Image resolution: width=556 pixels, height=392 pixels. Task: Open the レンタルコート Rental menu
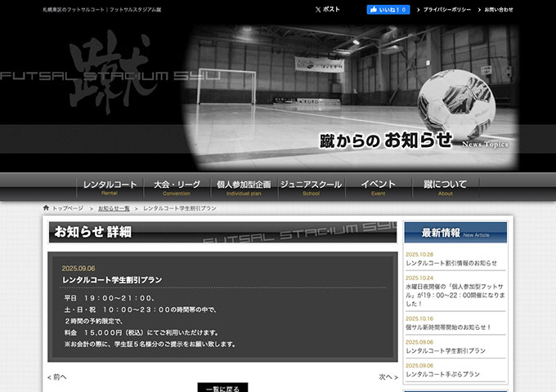[x=110, y=187]
